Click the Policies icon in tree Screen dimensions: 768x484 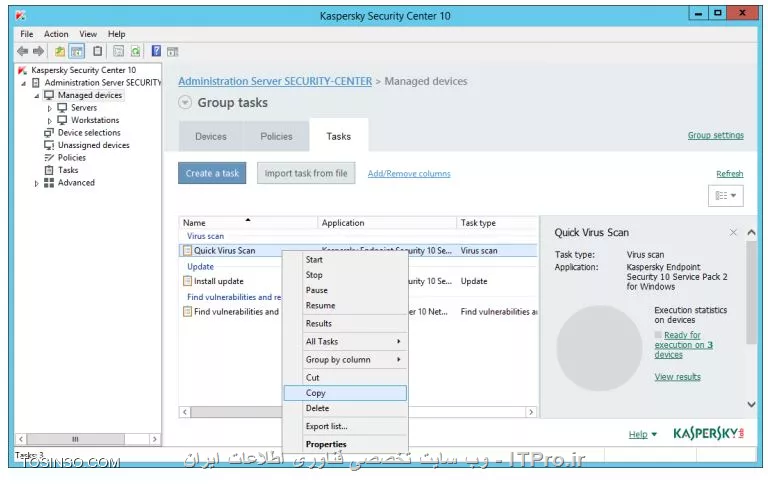(48, 158)
